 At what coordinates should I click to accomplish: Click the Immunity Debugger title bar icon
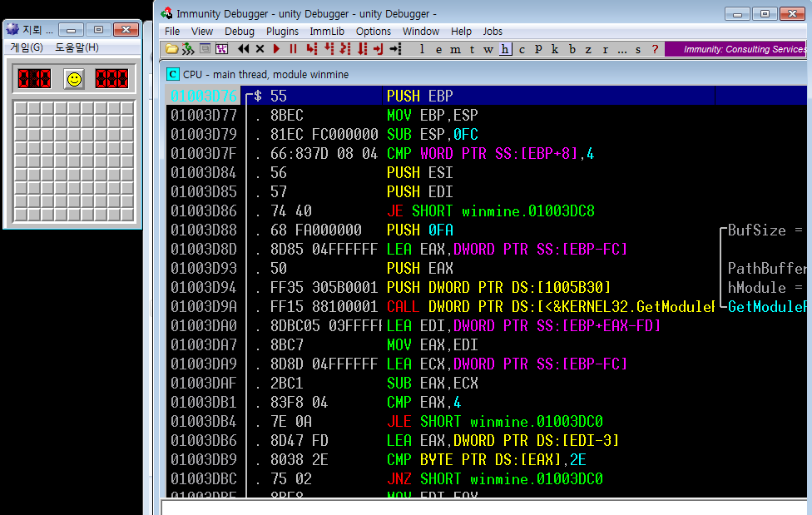point(166,13)
